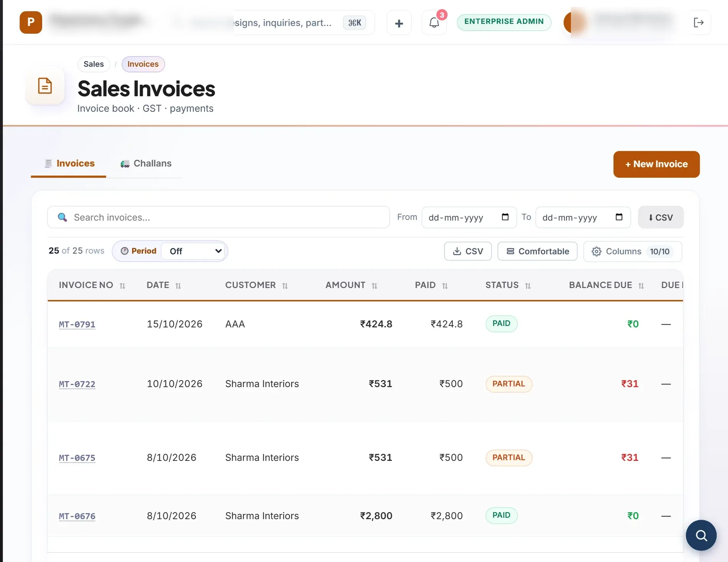This screenshot has width=728, height=562.
Task: Open the plus quick-create button
Action: [x=399, y=23]
